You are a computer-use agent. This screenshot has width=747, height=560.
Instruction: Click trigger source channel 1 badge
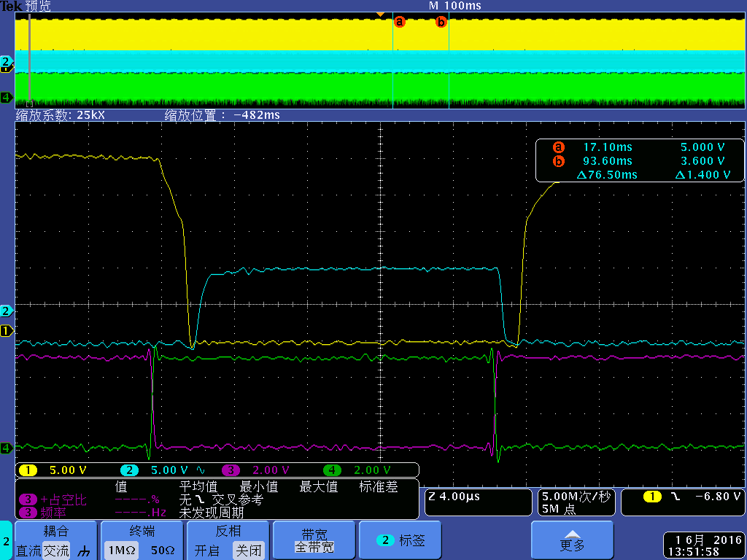652,497
